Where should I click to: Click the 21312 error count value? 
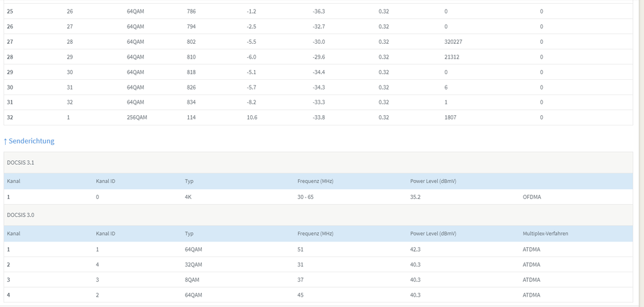(451, 57)
